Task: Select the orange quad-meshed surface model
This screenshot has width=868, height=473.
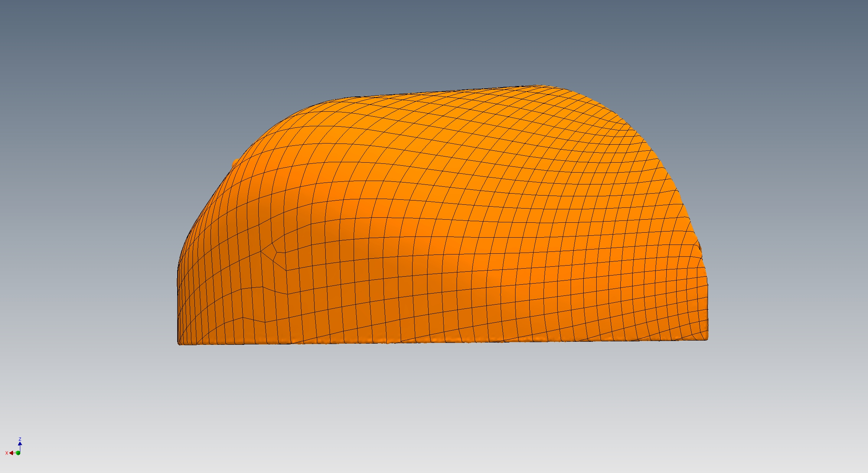Action: click(x=442, y=215)
